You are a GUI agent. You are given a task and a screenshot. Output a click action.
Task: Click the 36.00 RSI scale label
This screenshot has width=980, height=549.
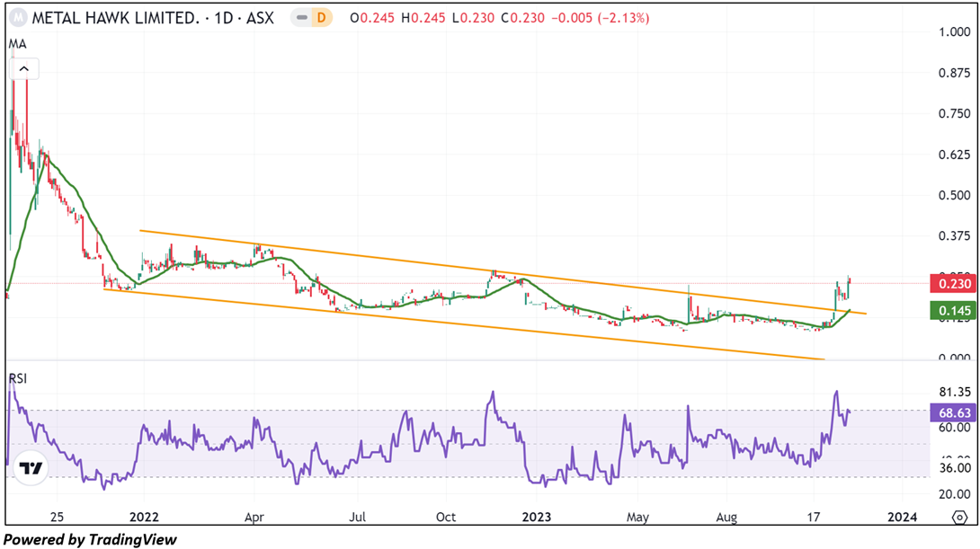tap(954, 468)
